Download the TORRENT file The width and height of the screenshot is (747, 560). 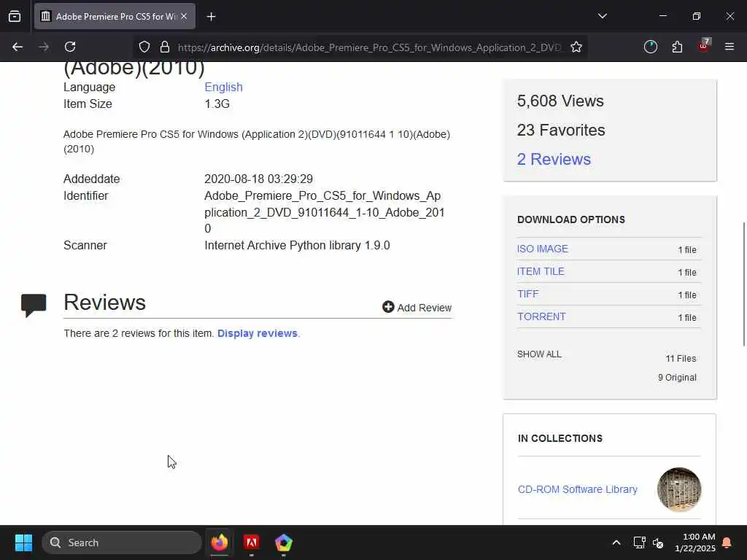542,316
